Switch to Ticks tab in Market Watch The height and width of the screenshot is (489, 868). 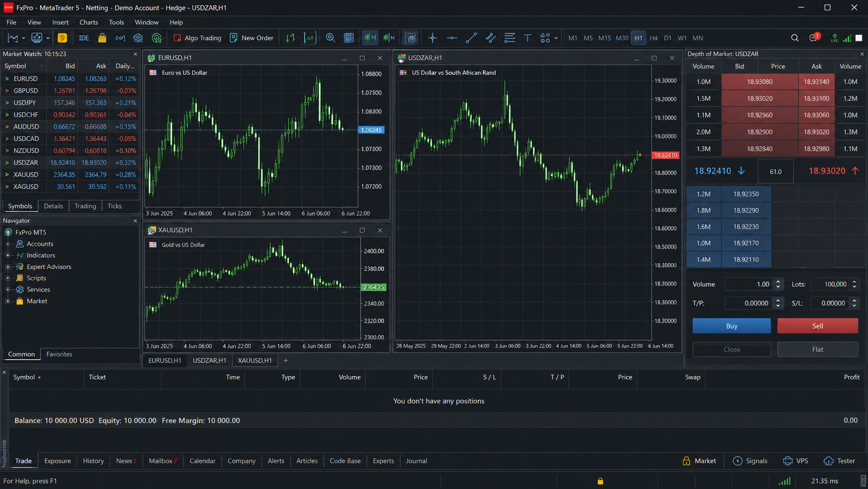point(115,206)
